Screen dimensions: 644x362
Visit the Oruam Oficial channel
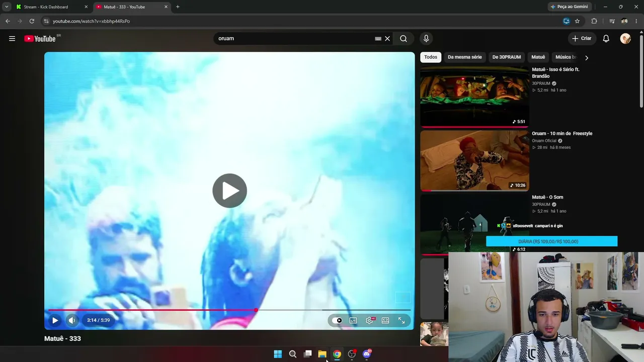(x=544, y=141)
